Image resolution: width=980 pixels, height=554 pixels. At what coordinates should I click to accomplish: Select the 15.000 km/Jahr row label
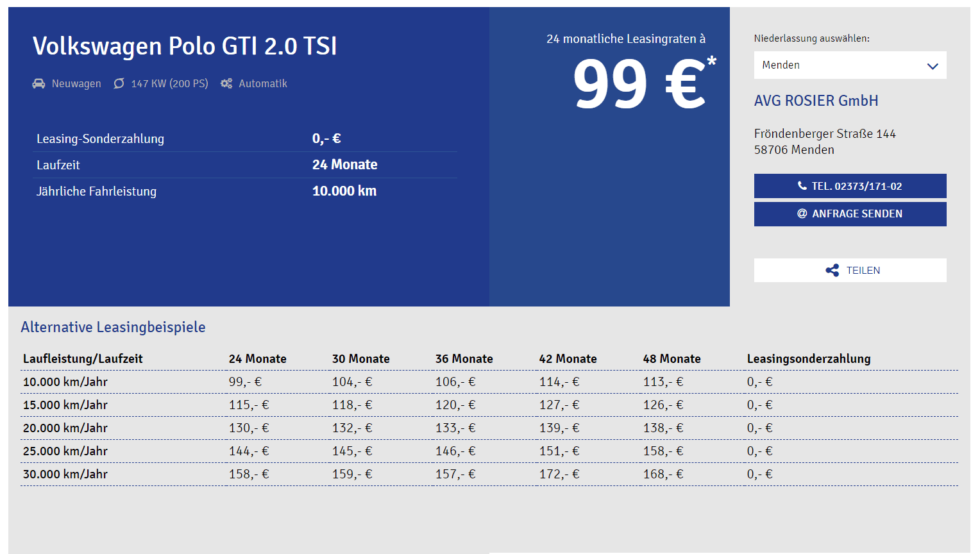tap(65, 405)
